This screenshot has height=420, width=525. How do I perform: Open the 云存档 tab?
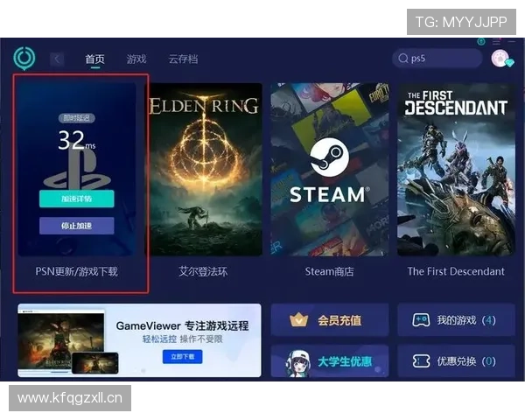(183, 59)
